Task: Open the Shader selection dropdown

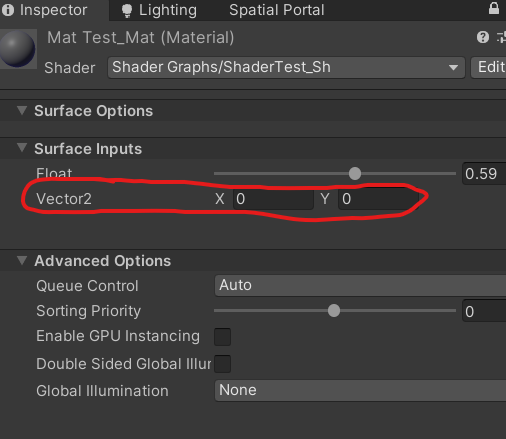Action: [286, 68]
